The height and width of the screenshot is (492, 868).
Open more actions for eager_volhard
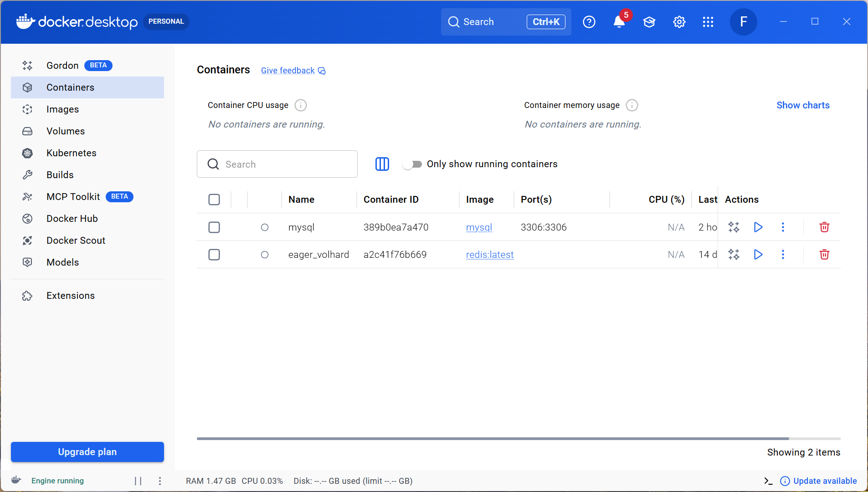[x=783, y=254]
